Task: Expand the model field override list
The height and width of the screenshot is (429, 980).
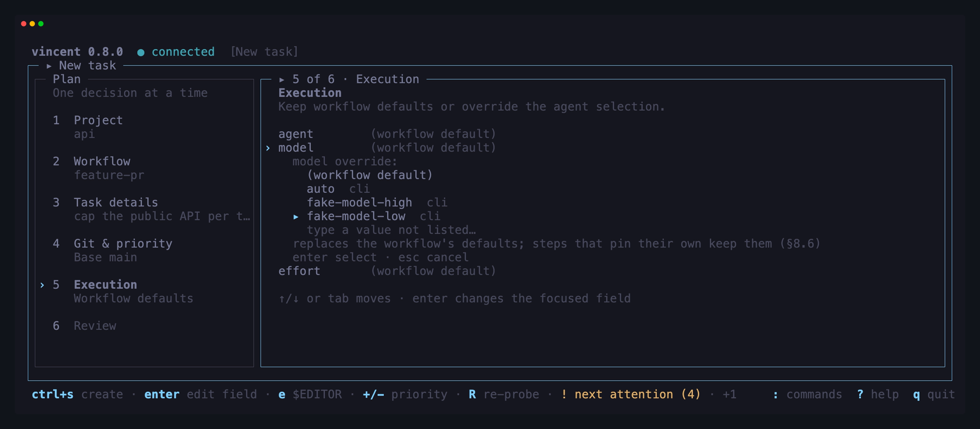Action: click(x=387, y=148)
